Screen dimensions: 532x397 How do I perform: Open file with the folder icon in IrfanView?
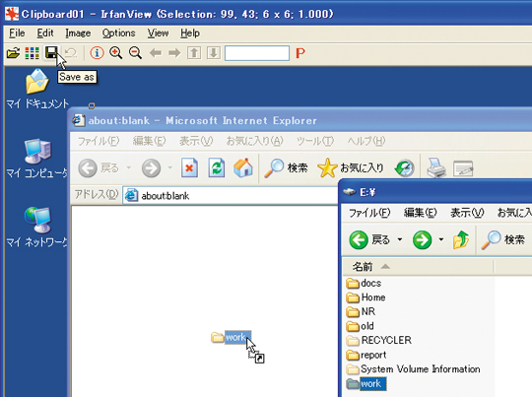(x=13, y=53)
